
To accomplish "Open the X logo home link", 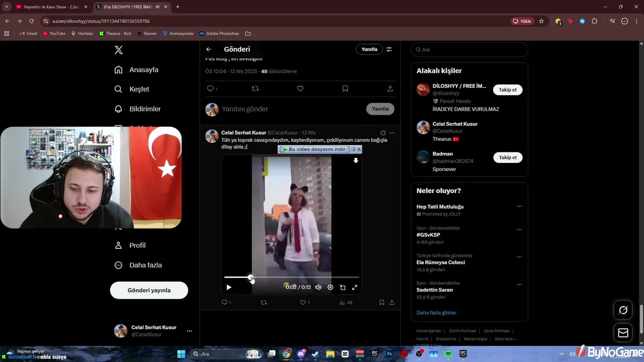I will tap(119, 50).
